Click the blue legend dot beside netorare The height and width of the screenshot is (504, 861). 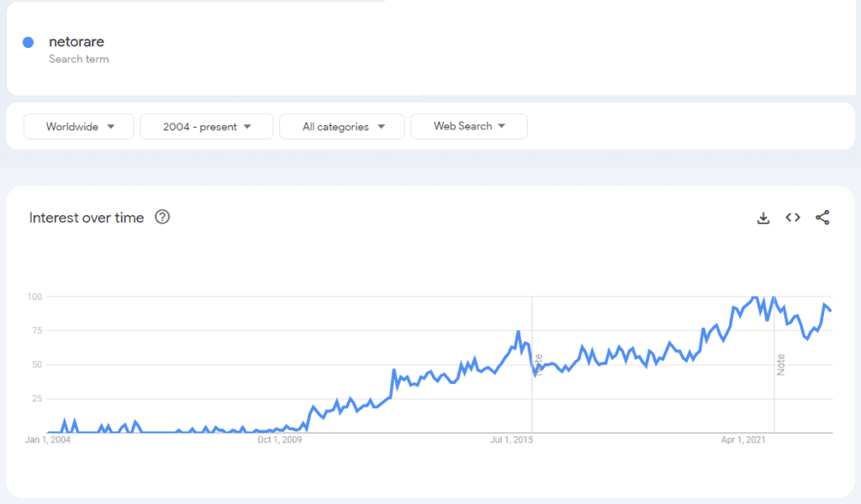pos(26,42)
